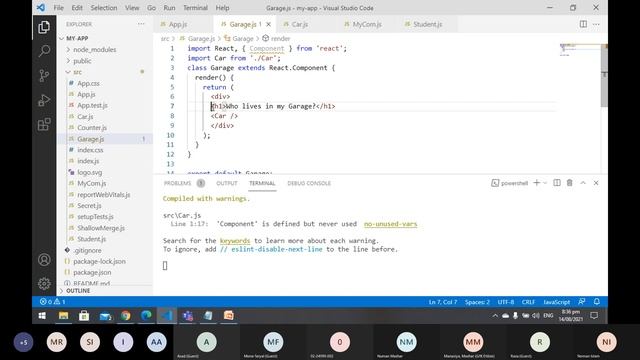Open the powershell terminal selector

(x=510, y=183)
